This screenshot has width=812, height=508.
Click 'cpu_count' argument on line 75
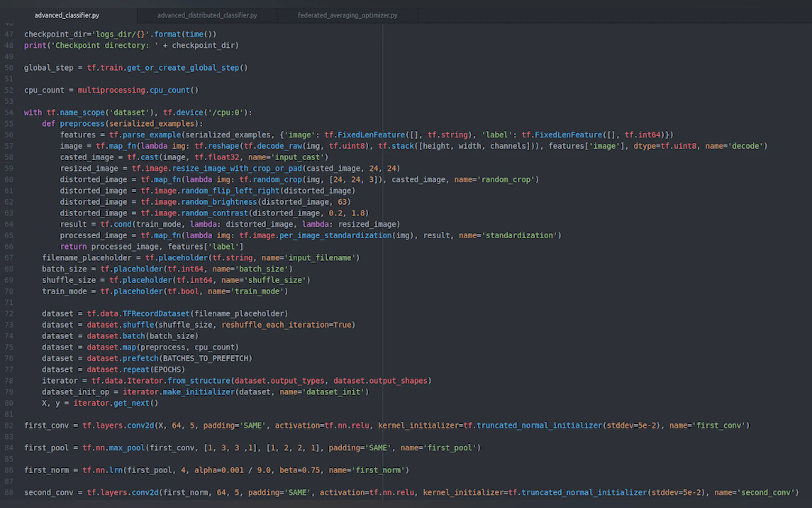pos(215,347)
